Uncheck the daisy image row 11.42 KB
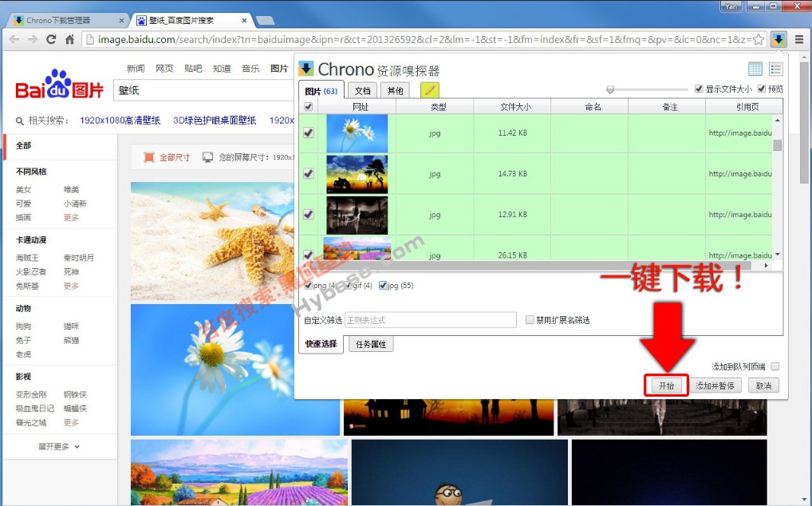The width and height of the screenshot is (812, 506). [308, 132]
